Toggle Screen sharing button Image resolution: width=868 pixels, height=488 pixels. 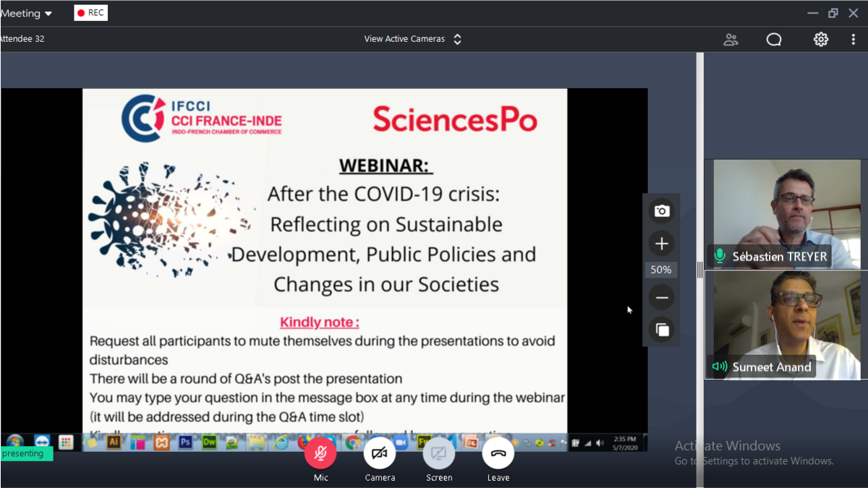tap(439, 454)
